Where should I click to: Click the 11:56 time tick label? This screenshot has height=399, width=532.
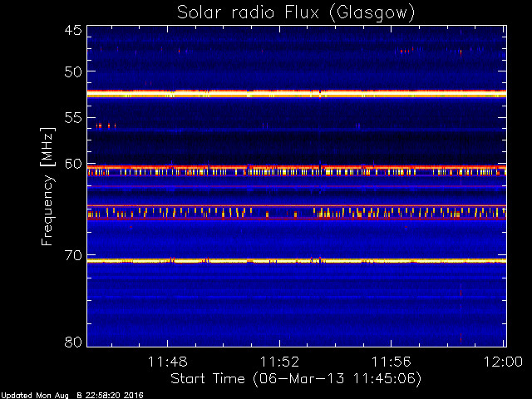392,362
